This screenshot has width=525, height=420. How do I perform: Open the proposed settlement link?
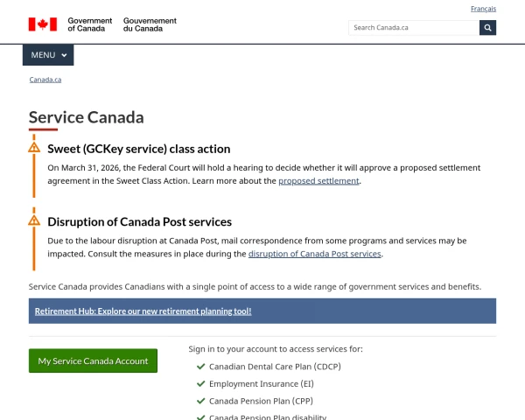coord(318,181)
